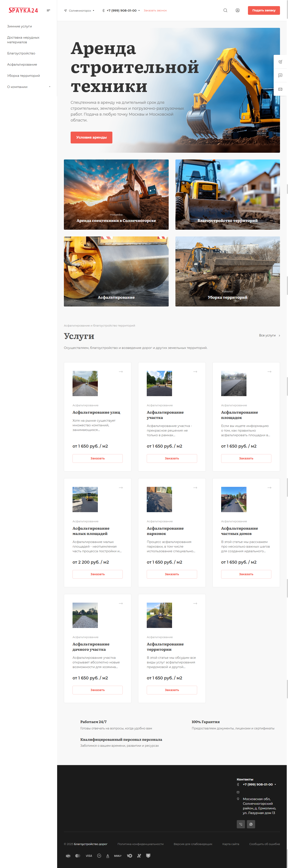Screen dimensions: 288x868
Task: Open the floating feedback chat icon
Action: tap(280, 76)
